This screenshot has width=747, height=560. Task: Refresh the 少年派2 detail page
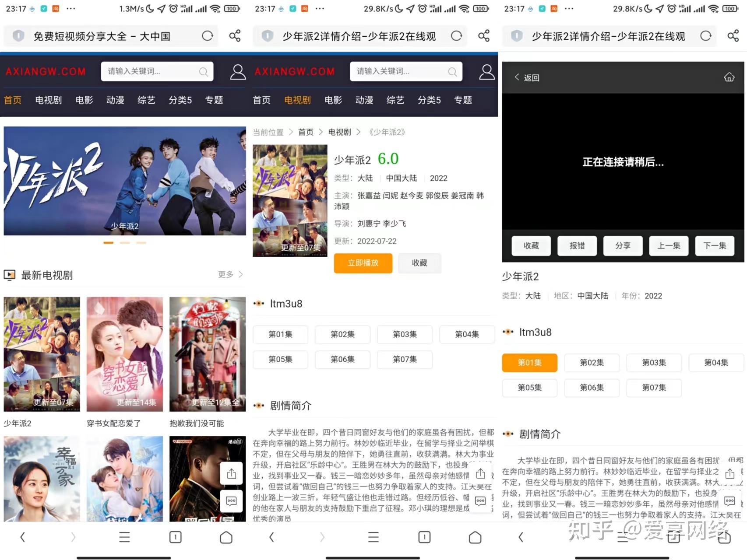(457, 36)
